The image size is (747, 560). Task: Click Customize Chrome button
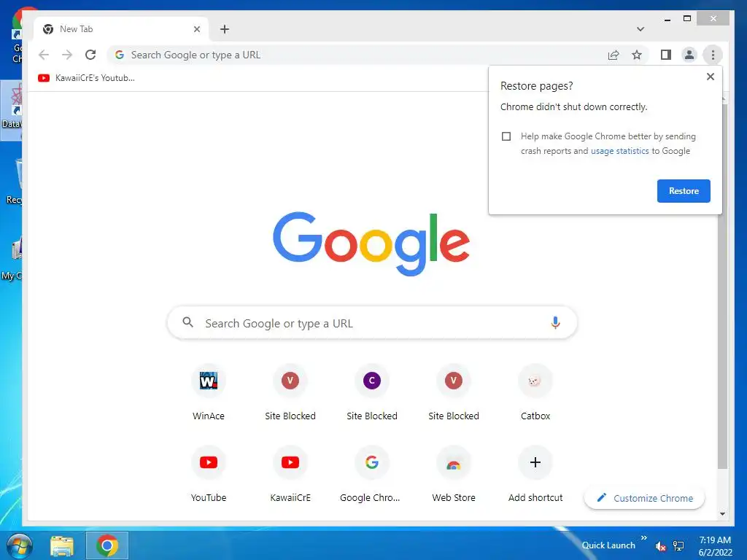(x=645, y=498)
